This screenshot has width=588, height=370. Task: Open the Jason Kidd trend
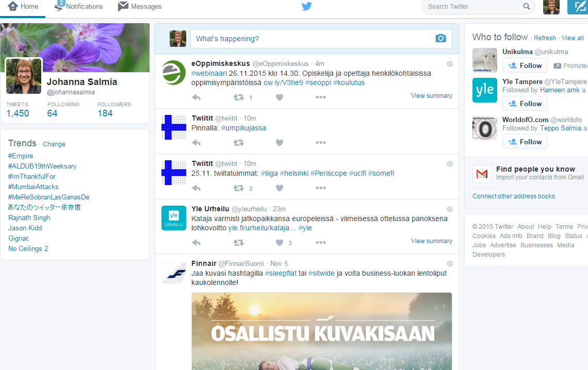point(25,228)
